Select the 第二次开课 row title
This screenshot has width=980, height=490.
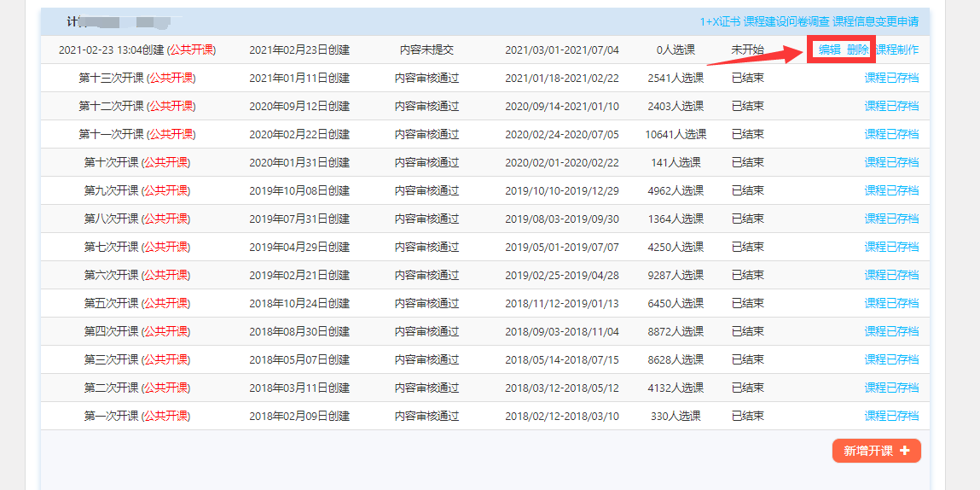tap(136, 388)
